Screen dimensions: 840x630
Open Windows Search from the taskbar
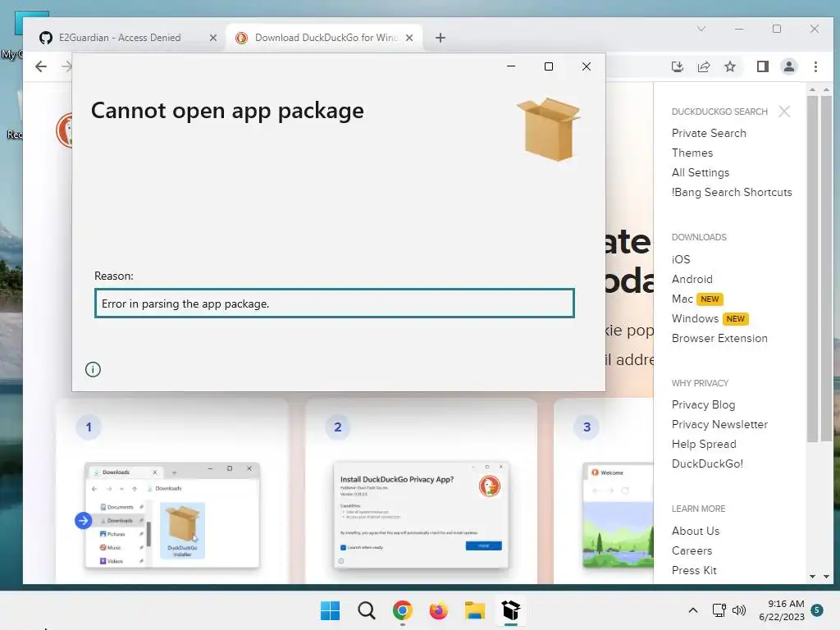coord(367,610)
